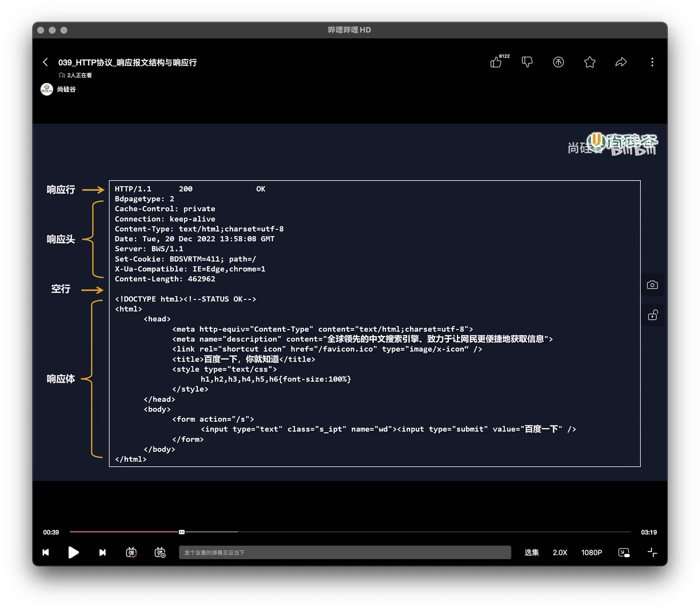The width and height of the screenshot is (700, 609).
Task: Open the more options three-dot menu
Action: [x=652, y=62]
